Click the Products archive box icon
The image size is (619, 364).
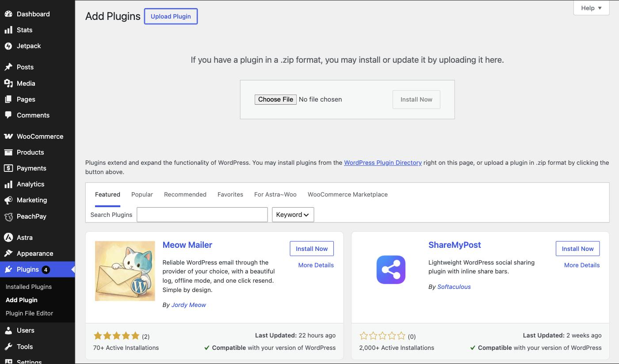(x=8, y=152)
